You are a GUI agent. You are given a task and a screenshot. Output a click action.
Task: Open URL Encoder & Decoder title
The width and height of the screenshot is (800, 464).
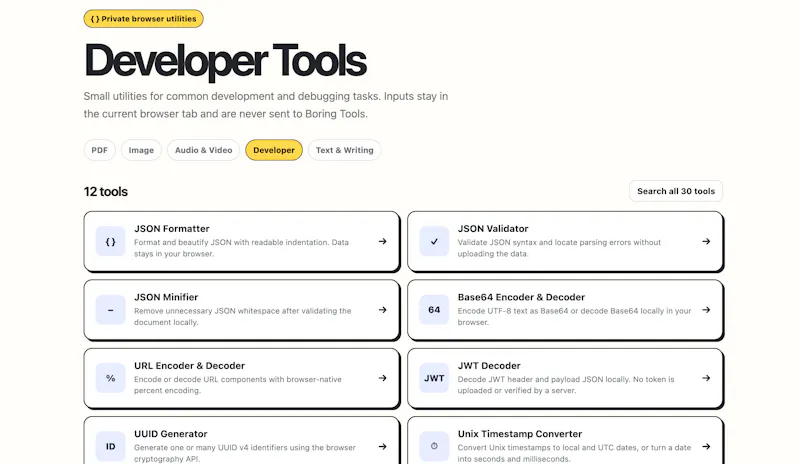[x=189, y=365]
